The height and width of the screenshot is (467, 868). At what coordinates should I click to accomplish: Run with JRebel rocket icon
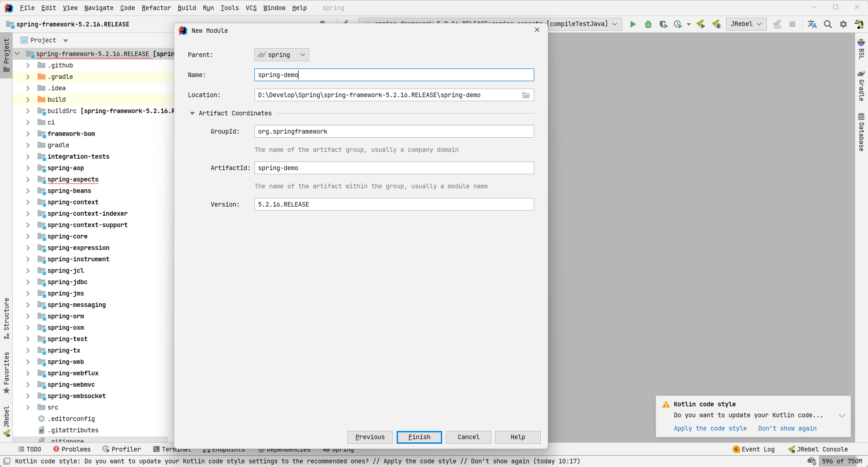[701, 24]
